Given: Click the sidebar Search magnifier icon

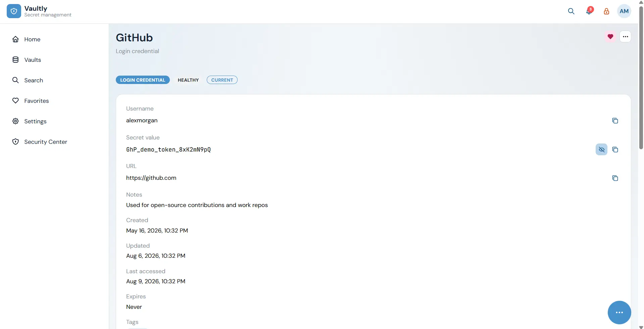Looking at the screenshot, I should point(15,80).
